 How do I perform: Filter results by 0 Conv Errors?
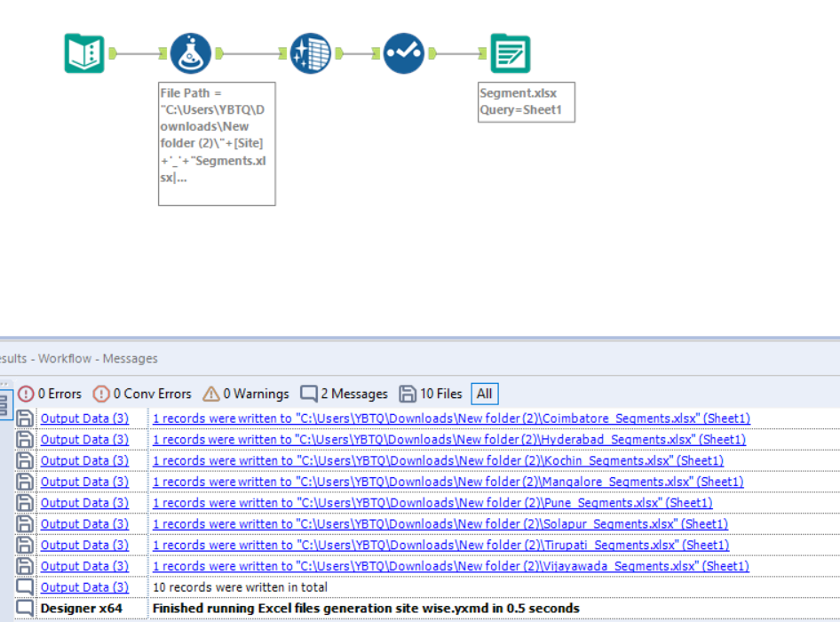[x=142, y=394]
